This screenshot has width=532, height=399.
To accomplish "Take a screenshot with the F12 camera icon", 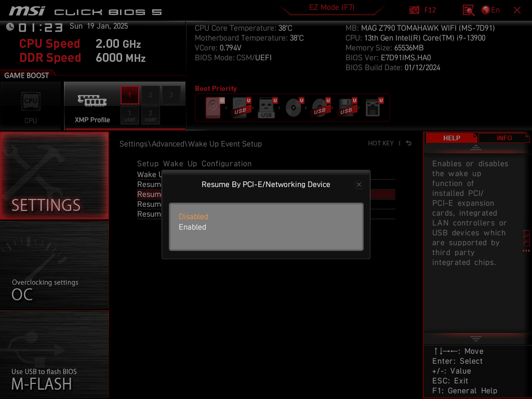I will [414, 10].
